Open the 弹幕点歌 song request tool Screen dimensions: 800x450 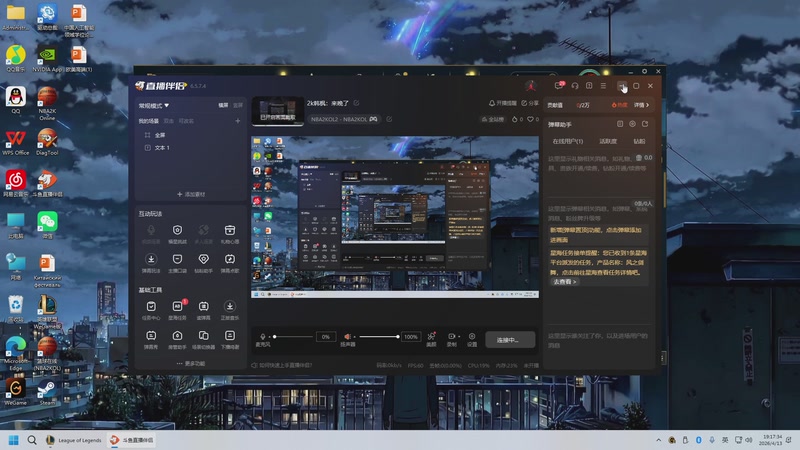(x=230, y=263)
